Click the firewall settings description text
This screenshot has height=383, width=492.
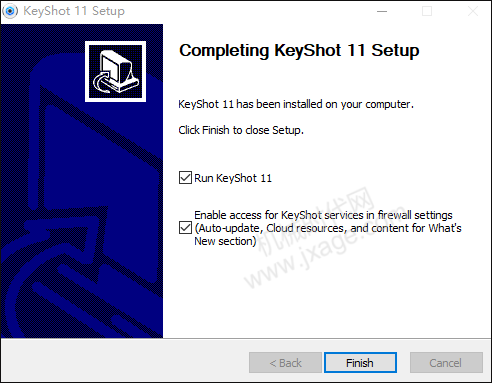click(328, 228)
